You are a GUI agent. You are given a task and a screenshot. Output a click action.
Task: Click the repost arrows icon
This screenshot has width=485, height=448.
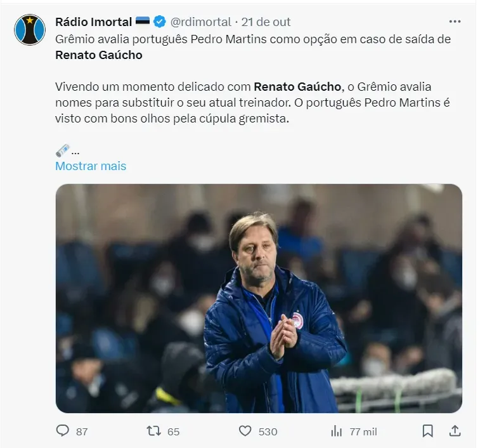(153, 431)
